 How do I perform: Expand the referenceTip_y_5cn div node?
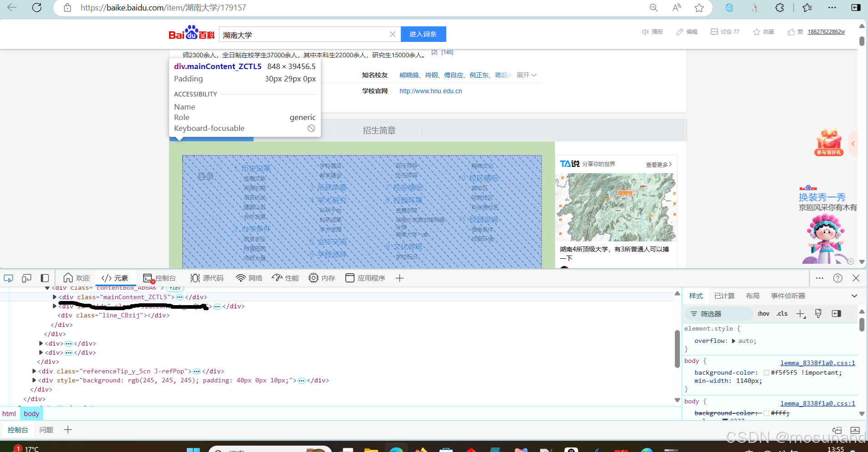34,372
